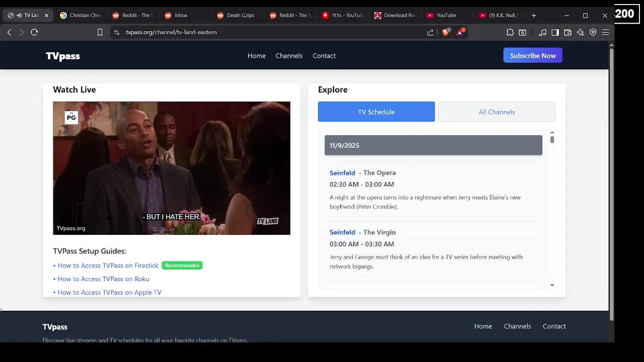The image size is (644, 362).
Task: Click the footer Channels link
Action: coord(517,326)
